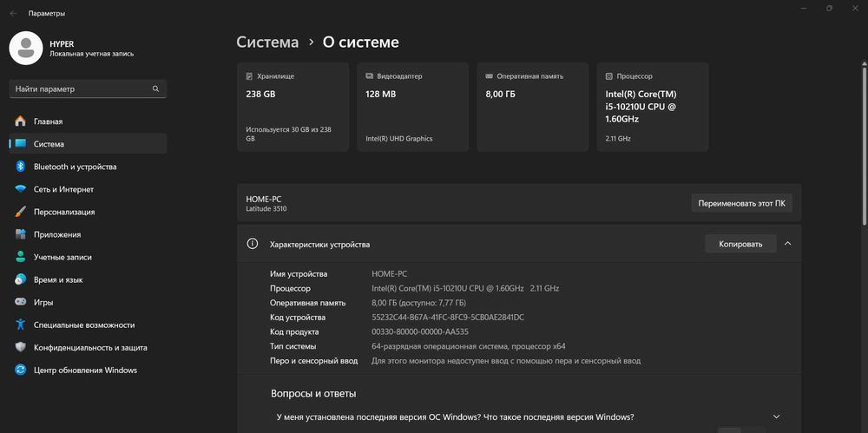This screenshot has width=868, height=433.
Task: Click the Персонализация paintbrush icon
Action: point(21,212)
